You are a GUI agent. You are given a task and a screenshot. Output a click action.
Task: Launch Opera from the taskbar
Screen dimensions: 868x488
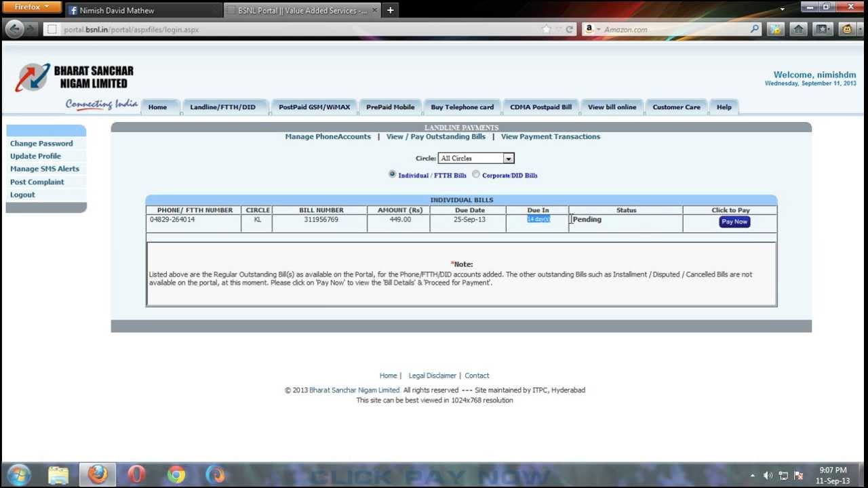tap(137, 475)
